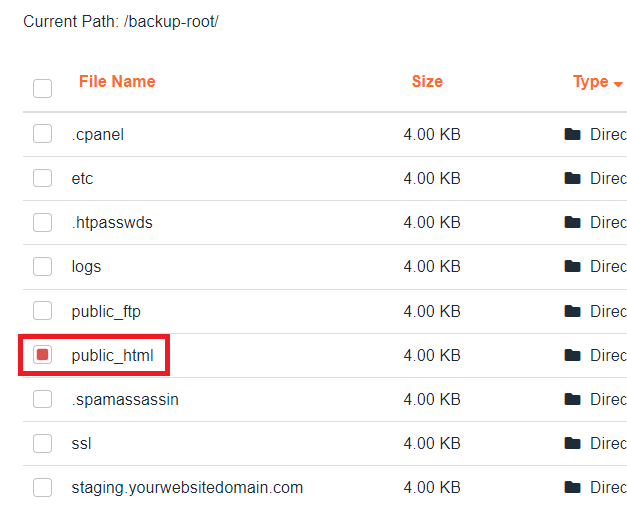Click the .spamassassin 4.00 KB size cell
The image size is (627, 510).
pos(432,399)
